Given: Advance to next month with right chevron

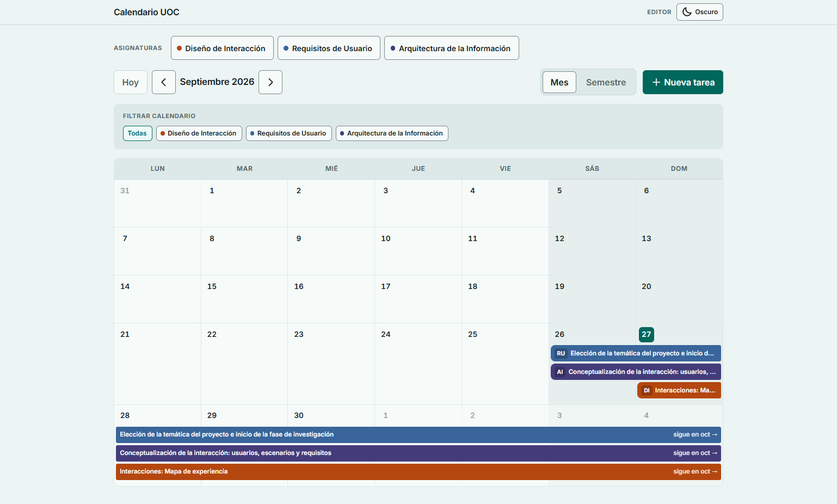Looking at the screenshot, I should [x=270, y=82].
